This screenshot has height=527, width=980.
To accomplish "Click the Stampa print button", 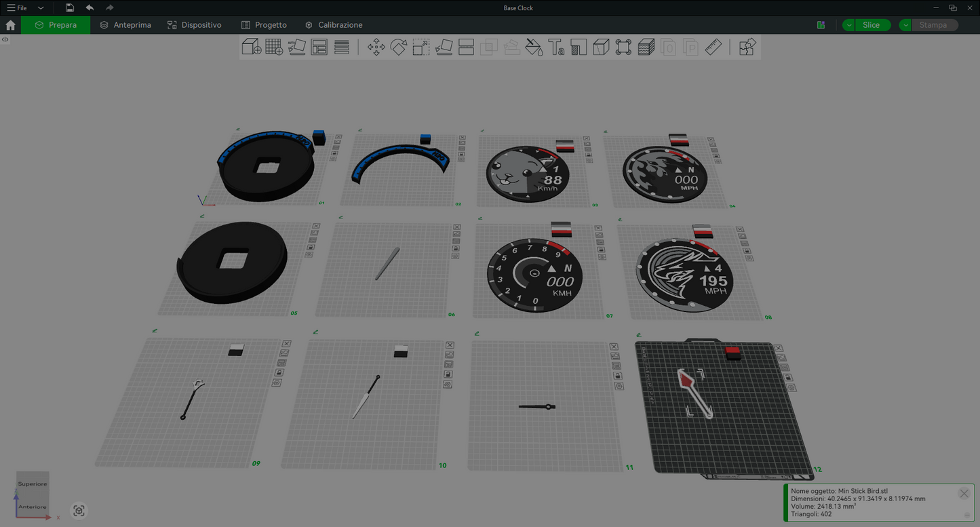I will tap(935, 25).
